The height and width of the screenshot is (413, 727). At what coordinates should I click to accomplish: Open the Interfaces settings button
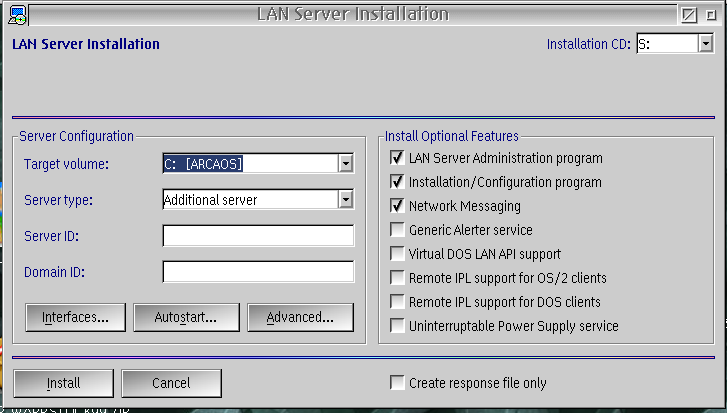[75, 317]
